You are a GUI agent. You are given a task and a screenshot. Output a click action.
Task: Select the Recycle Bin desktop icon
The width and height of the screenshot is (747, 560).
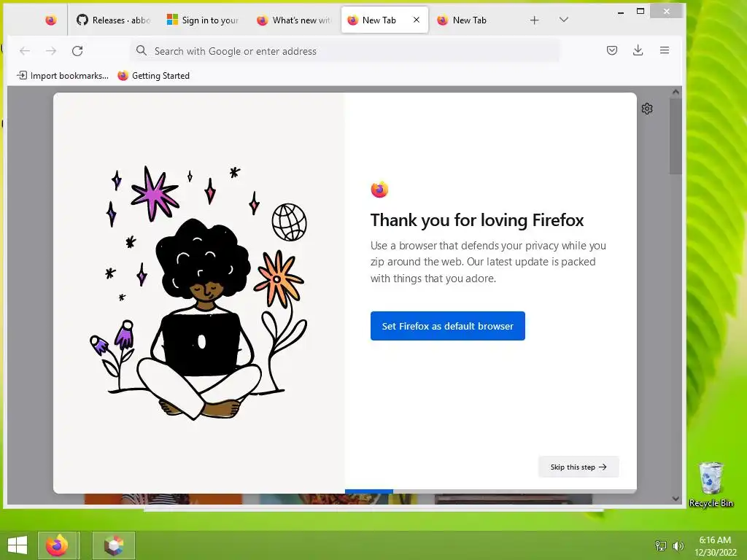tap(711, 485)
